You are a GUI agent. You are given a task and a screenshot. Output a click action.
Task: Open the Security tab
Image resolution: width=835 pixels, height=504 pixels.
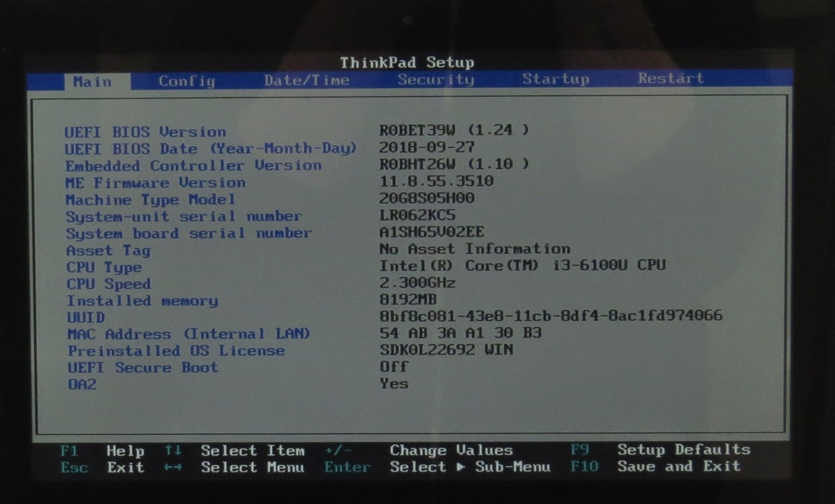(436, 79)
